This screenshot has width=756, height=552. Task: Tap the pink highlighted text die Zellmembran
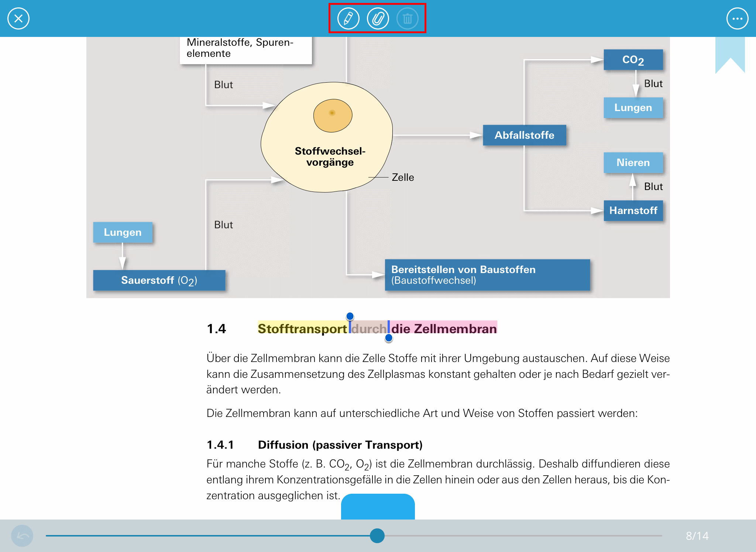pos(444,328)
